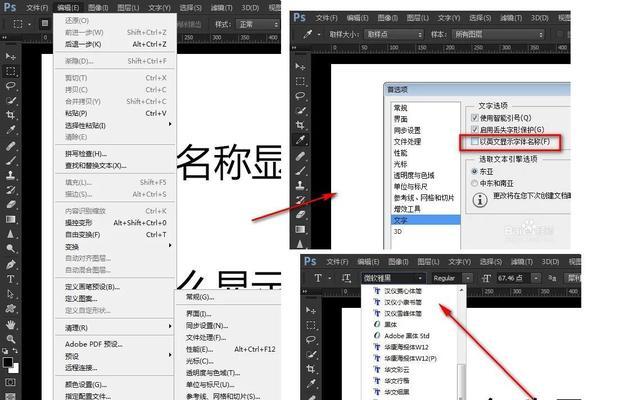Choose font 华康海报体W12(P) from list

[410, 358]
